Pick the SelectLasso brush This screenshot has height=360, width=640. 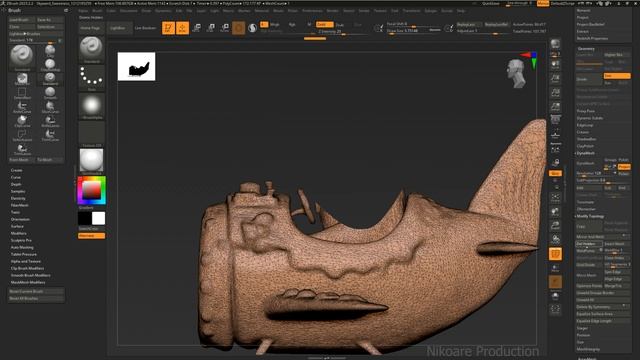pos(22,135)
